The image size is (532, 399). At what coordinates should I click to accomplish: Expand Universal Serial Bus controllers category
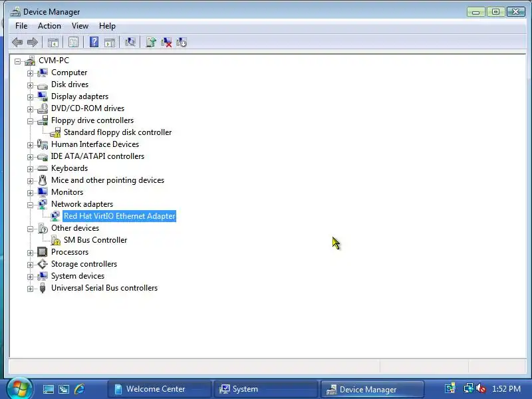30,289
